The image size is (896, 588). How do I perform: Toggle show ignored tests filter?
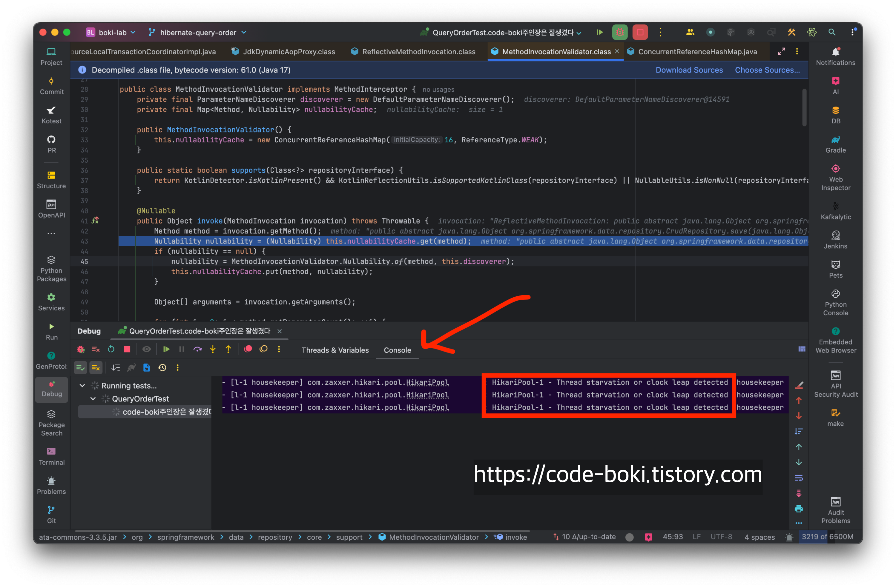click(x=96, y=368)
